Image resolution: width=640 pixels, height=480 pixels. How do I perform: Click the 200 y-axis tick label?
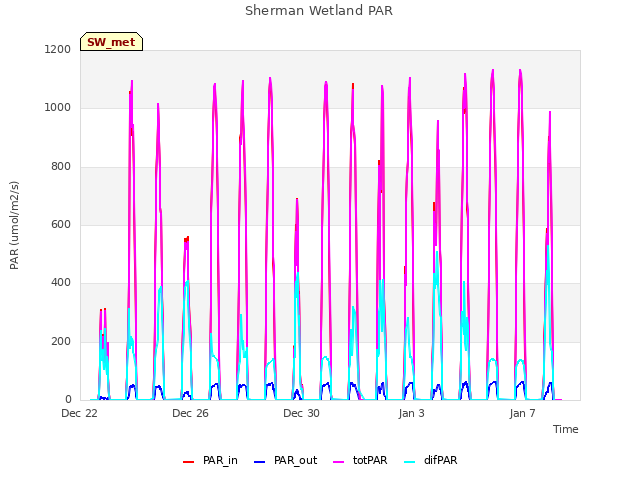click(x=61, y=341)
